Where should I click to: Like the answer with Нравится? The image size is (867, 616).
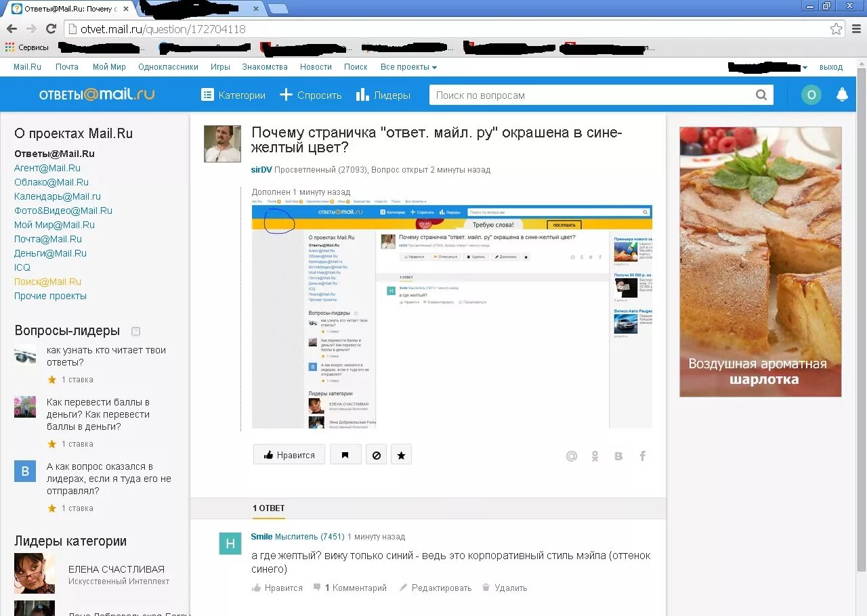click(x=277, y=588)
